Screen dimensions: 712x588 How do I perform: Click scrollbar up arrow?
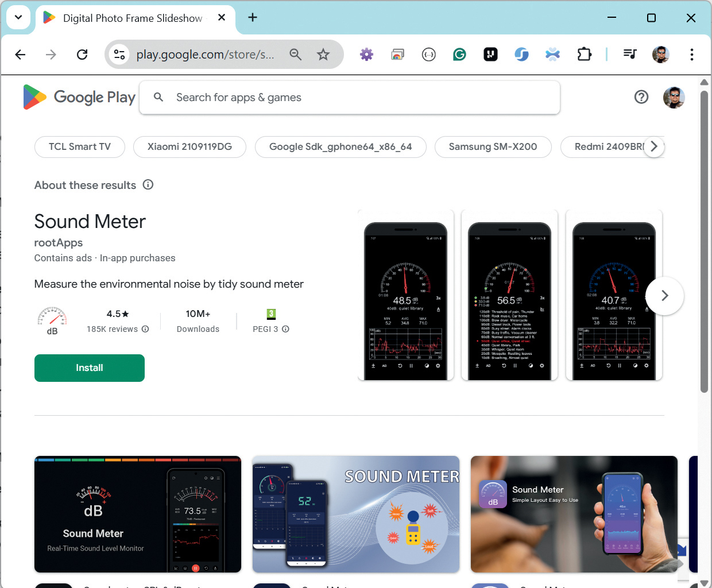tap(705, 82)
